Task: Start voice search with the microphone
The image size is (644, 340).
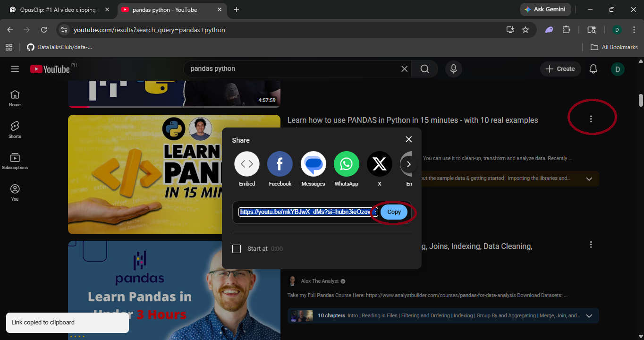Action: pos(453,69)
